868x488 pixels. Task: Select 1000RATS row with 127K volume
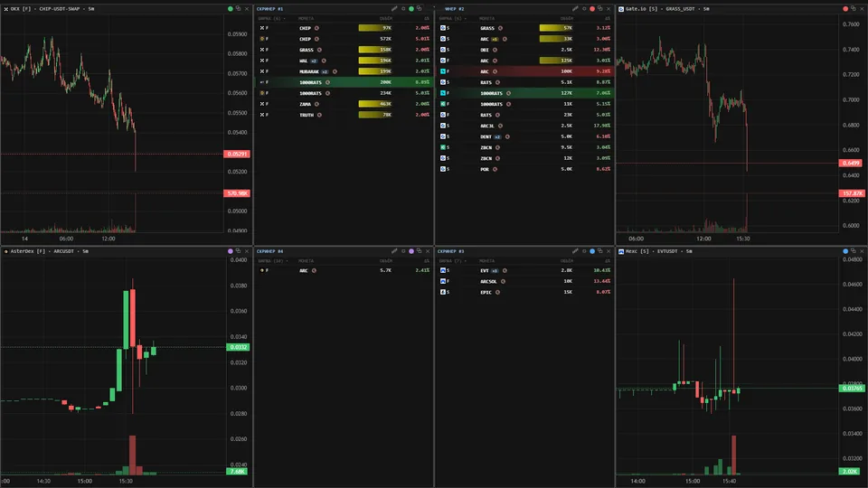[524, 93]
